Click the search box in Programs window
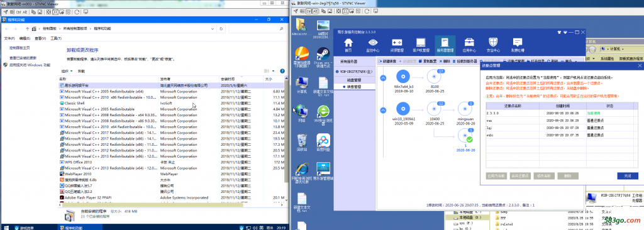The image size is (644, 230). click(257, 29)
